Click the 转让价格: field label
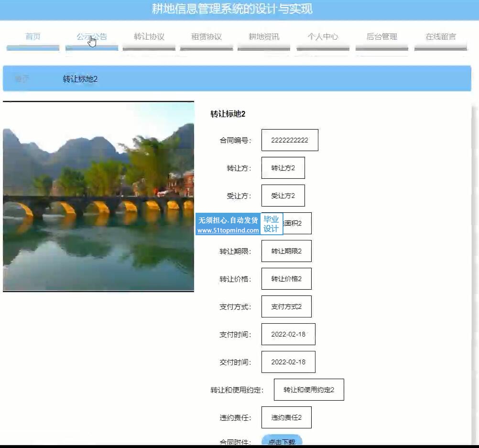 (235, 279)
